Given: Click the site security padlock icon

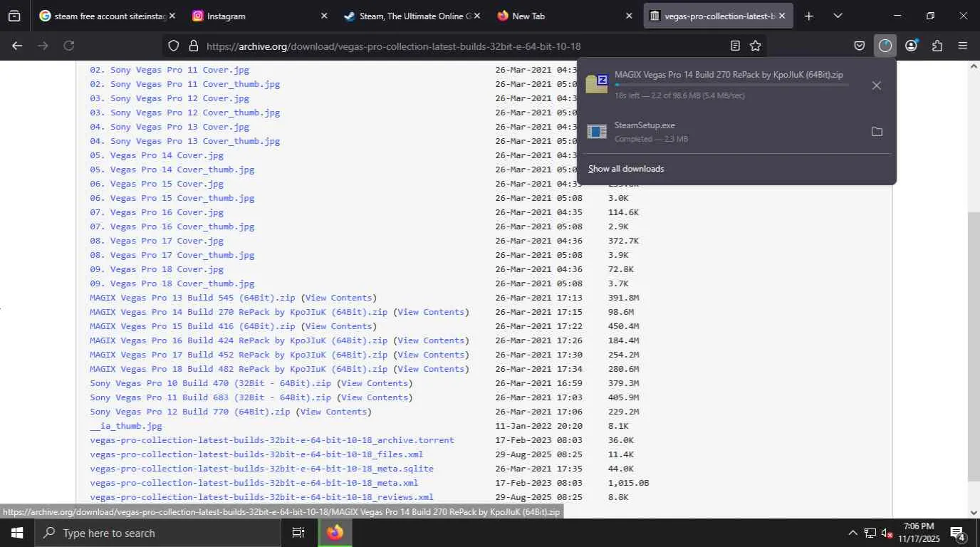Looking at the screenshot, I should [x=193, y=46].
